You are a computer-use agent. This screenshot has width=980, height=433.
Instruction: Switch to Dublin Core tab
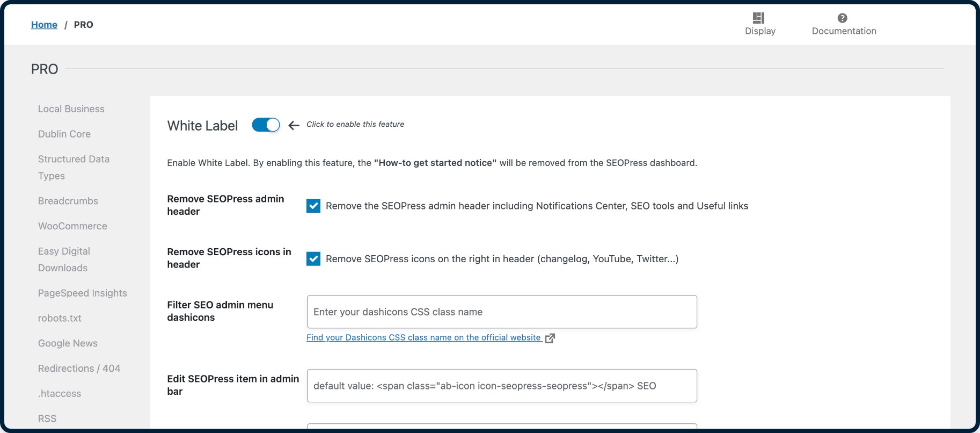64,134
